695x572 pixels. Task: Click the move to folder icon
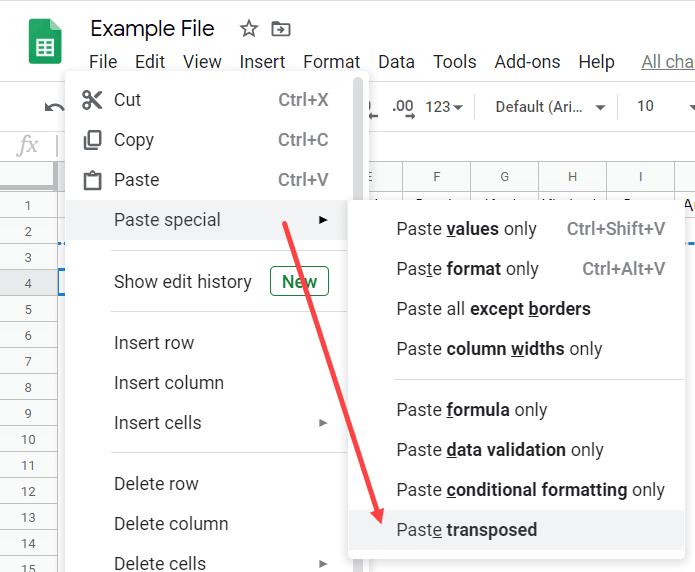pyautogui.click(x=281, y=29)
